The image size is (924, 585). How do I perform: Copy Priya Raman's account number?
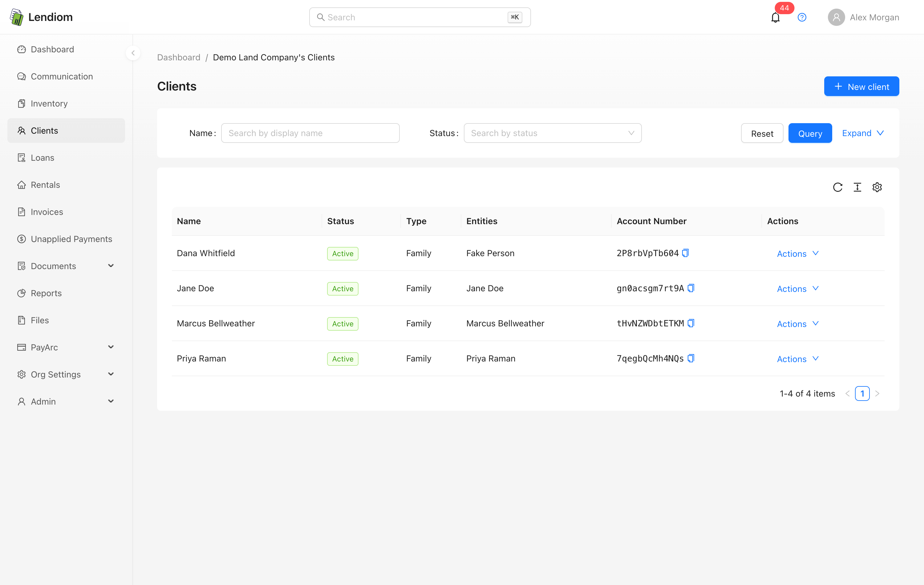point(691,358)
